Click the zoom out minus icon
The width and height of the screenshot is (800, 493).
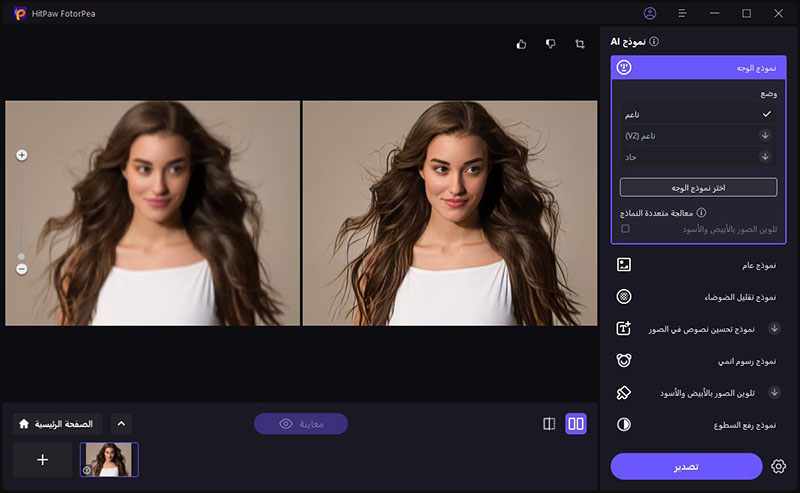point(22,269)
